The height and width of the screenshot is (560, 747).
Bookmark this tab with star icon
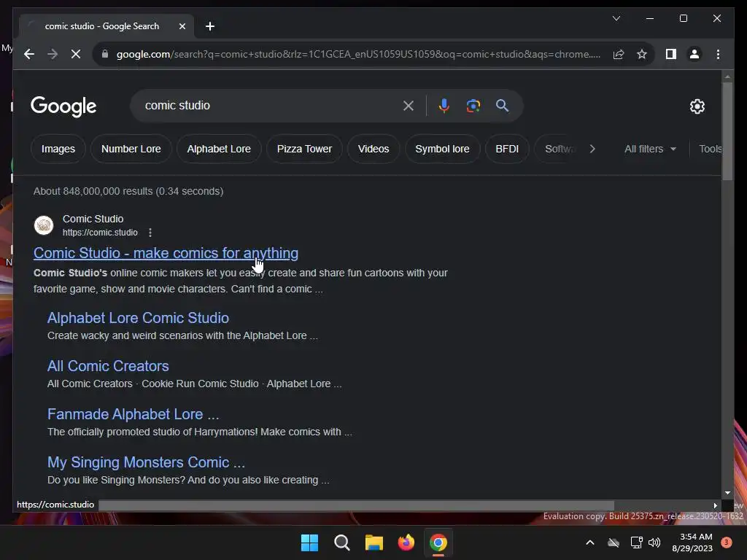pos(642,54)
